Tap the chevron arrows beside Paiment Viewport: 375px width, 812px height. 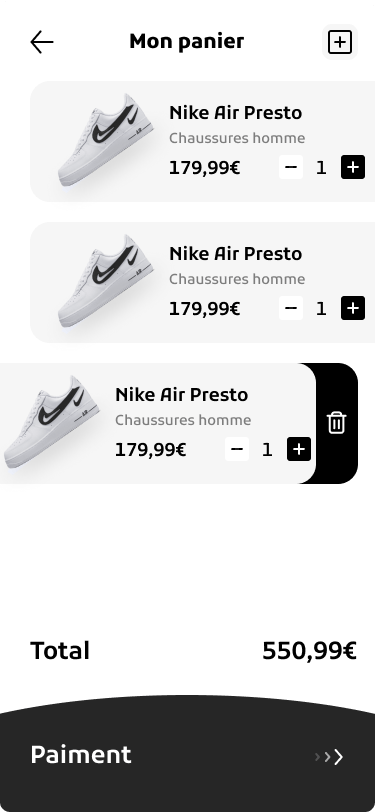pos(329,757)
